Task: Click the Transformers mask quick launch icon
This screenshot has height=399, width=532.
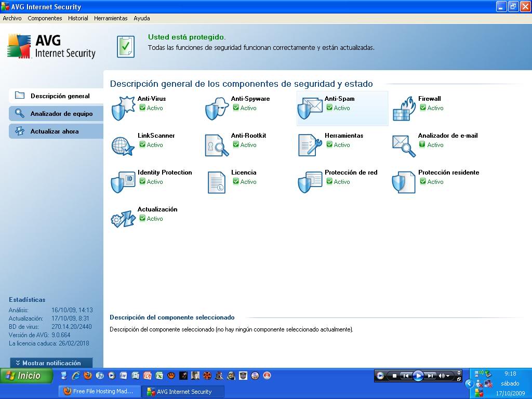Action: pos(243,376)
